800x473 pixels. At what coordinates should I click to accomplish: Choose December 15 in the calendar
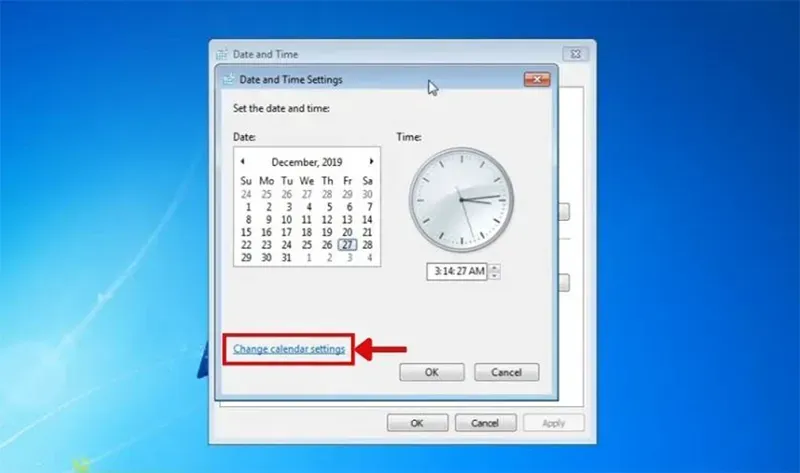tap(246, 232)
